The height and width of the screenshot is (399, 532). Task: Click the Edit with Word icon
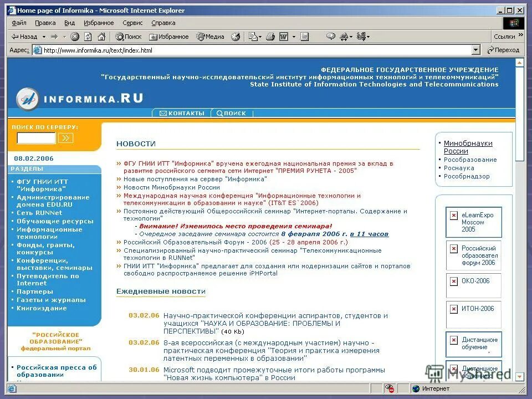click(284, 37)
